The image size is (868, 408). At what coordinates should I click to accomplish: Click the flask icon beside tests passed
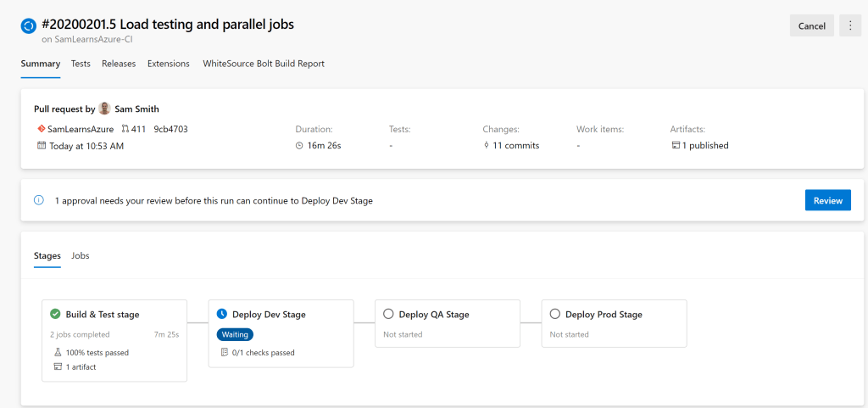tap(57, 352)
